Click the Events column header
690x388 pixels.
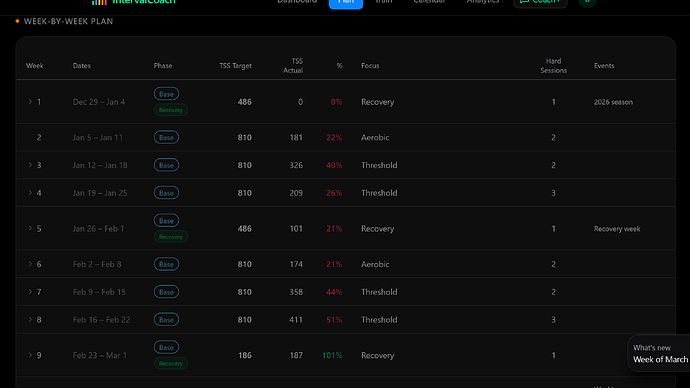coord(604,66)
